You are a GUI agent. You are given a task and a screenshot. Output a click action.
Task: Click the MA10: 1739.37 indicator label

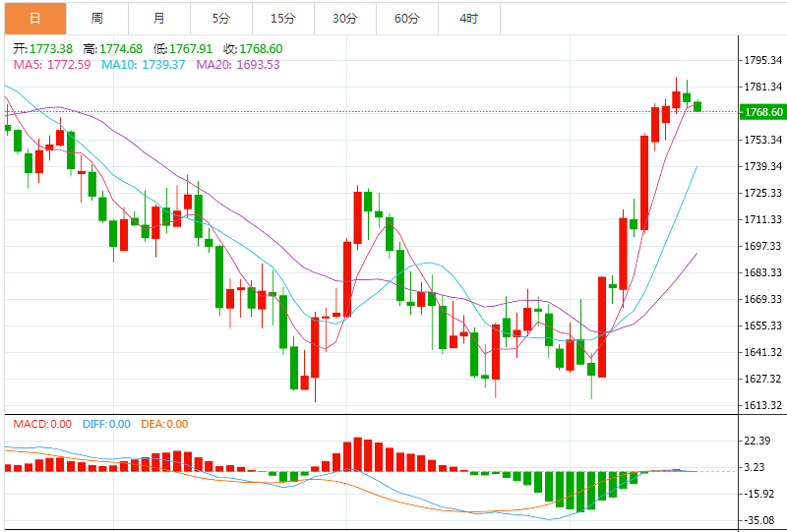tap(143, 65)
